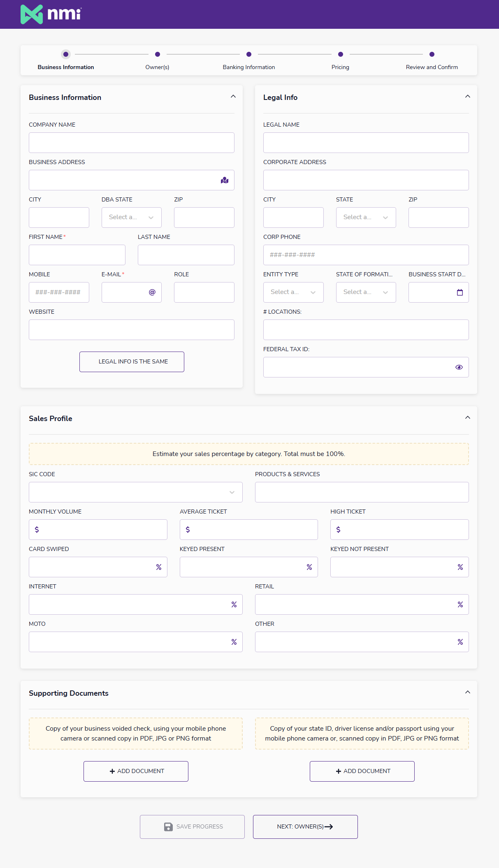Image resolution: width=499 pixels, height=868 pixels.
Task: Click percent icon in Card Swiped field
Action: coord(159,567)
